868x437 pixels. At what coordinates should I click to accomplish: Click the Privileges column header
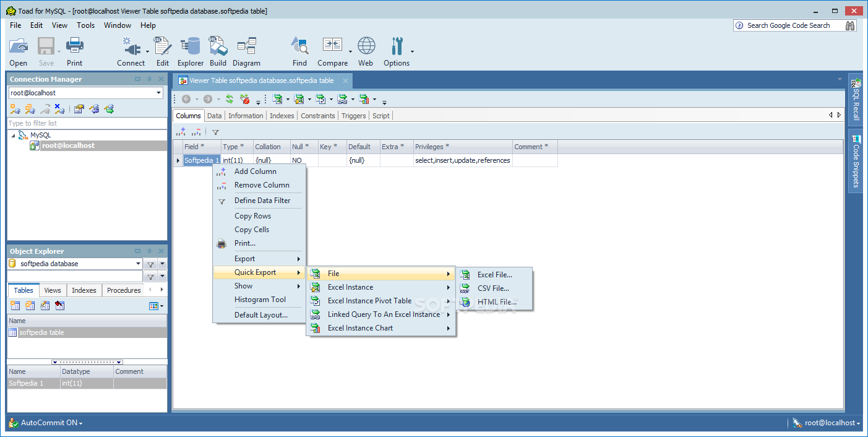click(x=463, y=147)
